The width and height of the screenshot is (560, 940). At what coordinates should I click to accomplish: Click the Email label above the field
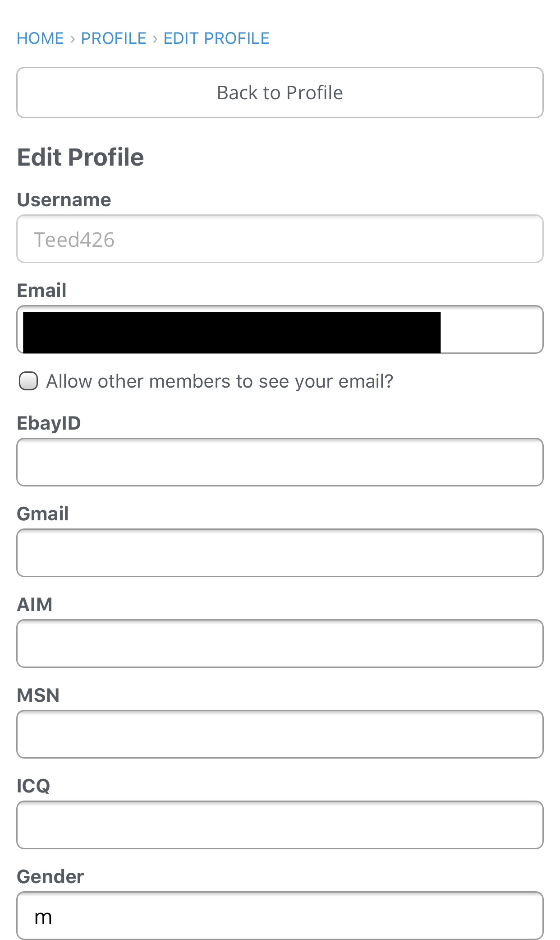click(41, 290)
